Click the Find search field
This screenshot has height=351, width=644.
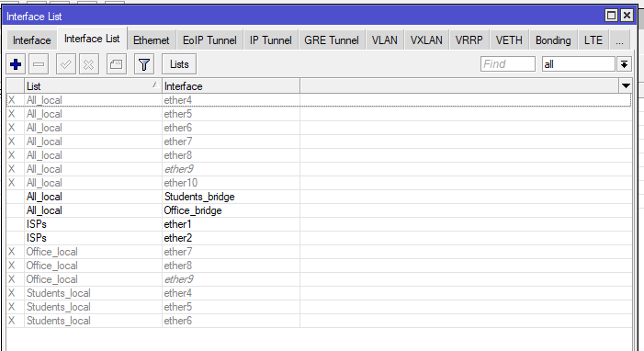click(x=508, y=64)
